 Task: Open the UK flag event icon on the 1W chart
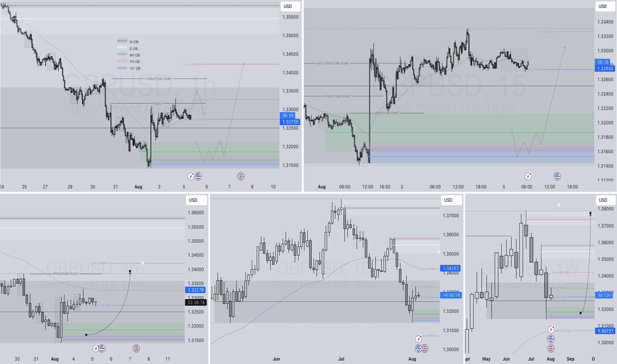pyautogui.click(x=551, y=348)
